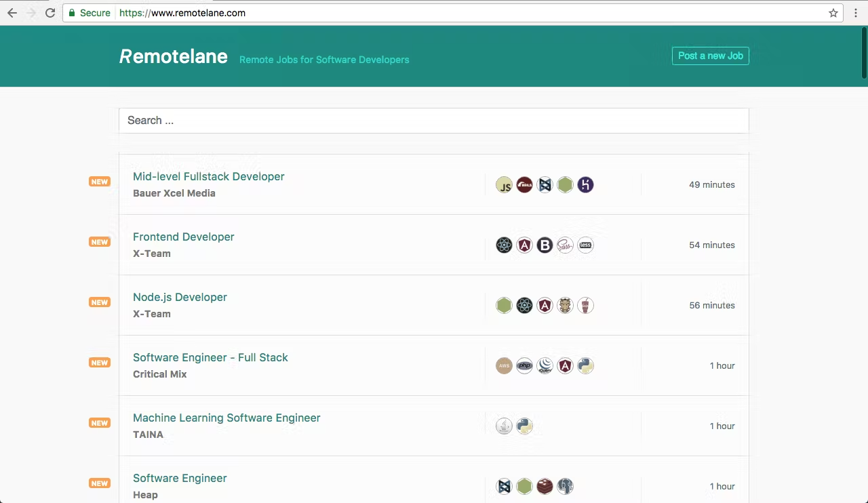Click the Post a new Job button

pyautogui.click(x=710, y=56)
